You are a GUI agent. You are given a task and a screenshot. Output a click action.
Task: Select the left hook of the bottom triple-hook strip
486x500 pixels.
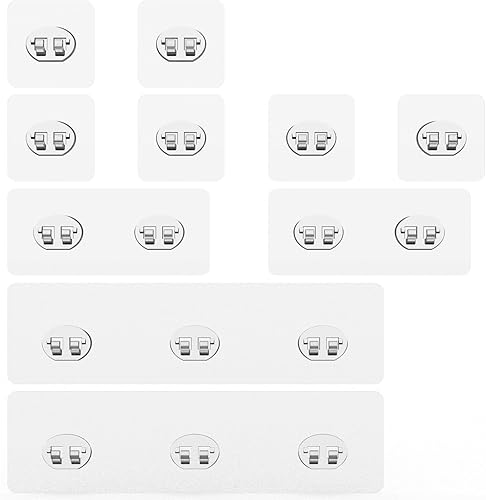click(67, 452)
